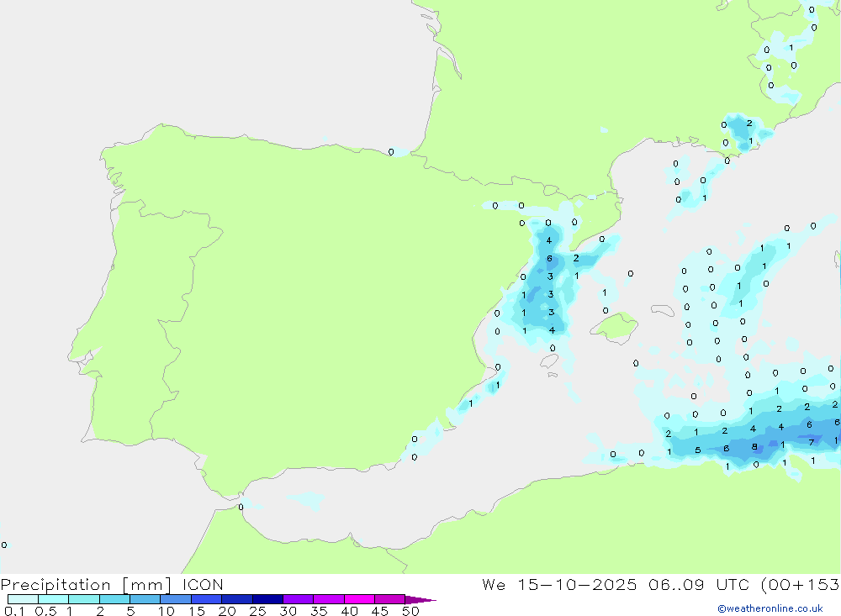Select the violet swatch between 35 and 40

[x=328, y=599]
